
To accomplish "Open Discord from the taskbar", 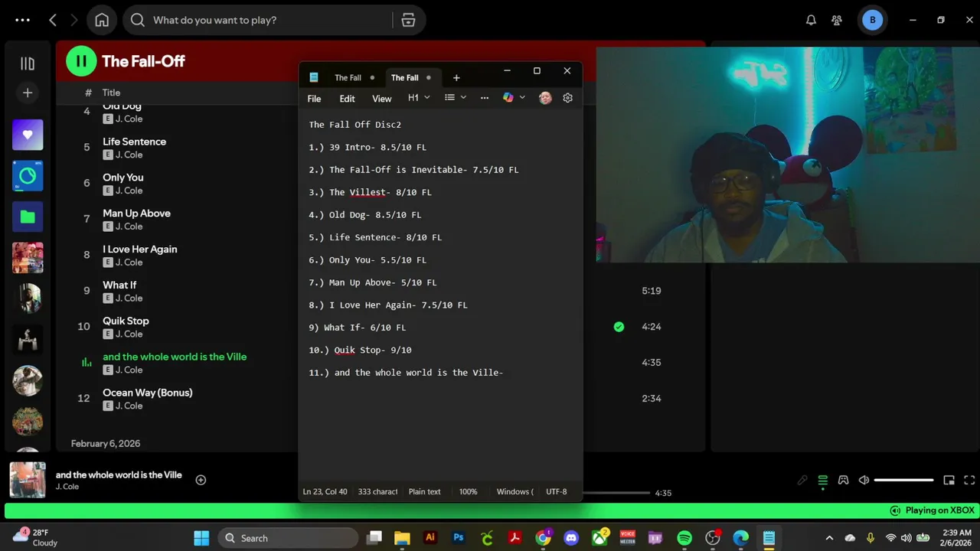I will coord(571,538).
